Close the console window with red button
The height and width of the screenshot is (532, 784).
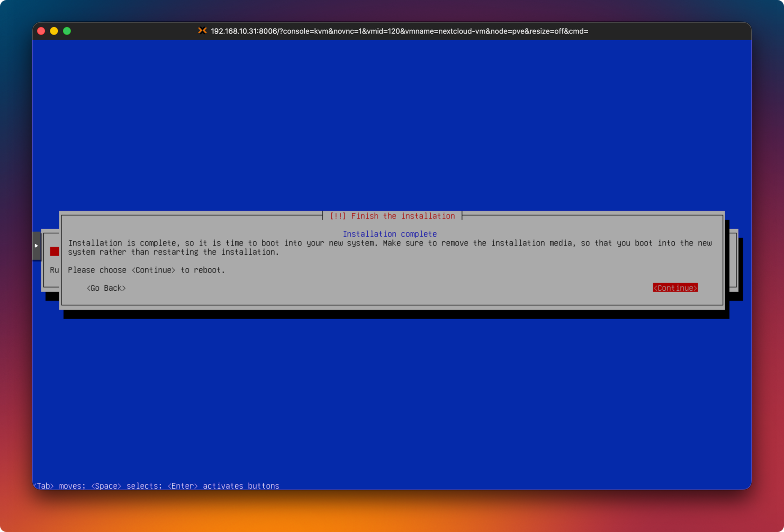point(41,31)
